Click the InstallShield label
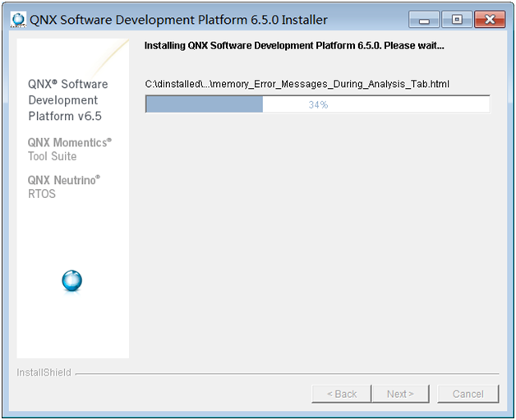Screen dimensions: 516x420 (x=44, y=372)
